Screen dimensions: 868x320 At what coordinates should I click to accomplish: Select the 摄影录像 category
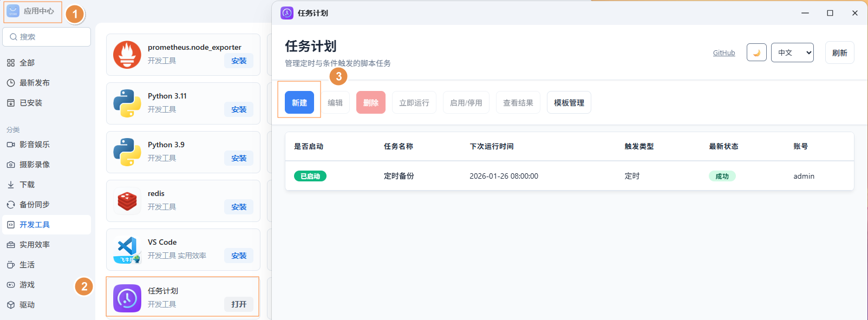coord(47,165)
